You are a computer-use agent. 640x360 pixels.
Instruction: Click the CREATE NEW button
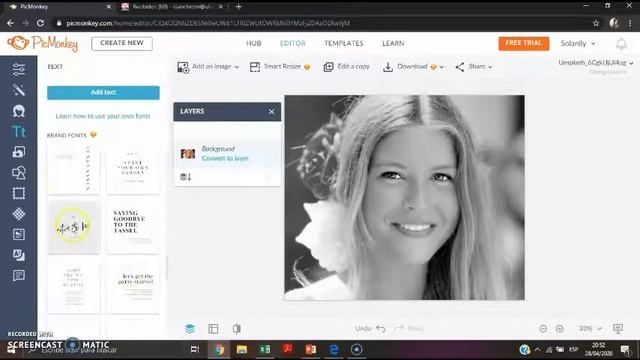(122, 43)
